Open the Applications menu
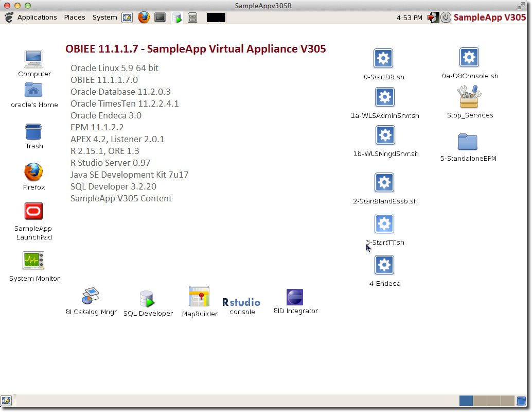 pyautogui.click(x=37, y=18)
